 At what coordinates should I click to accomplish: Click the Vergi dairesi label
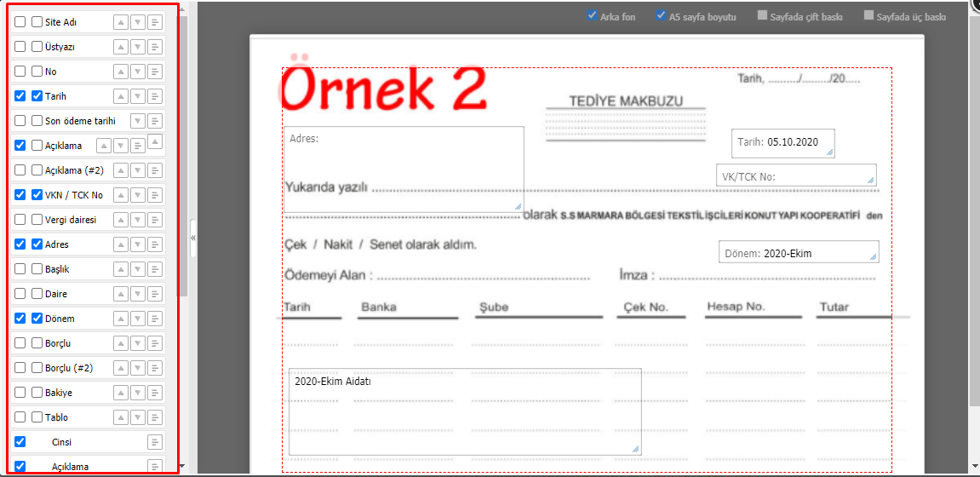click(71, 220)
